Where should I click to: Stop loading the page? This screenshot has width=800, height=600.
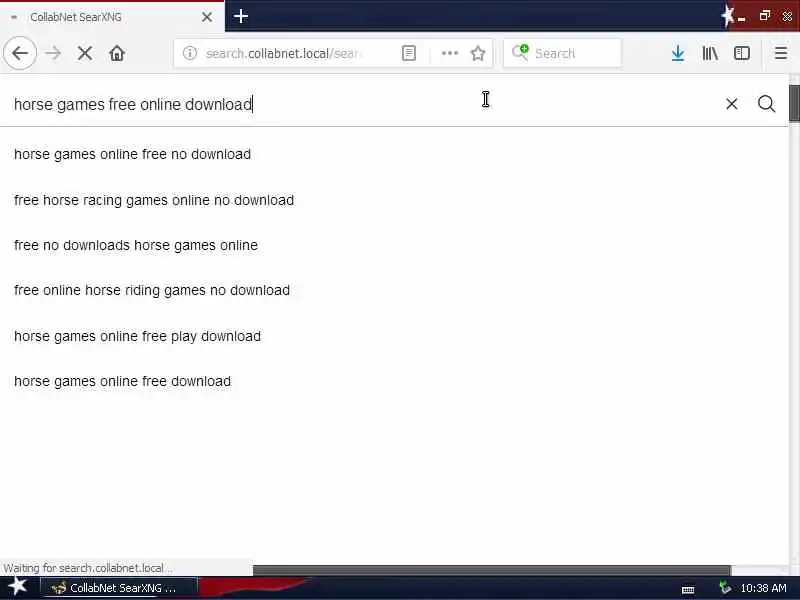(x=85, y=53)
